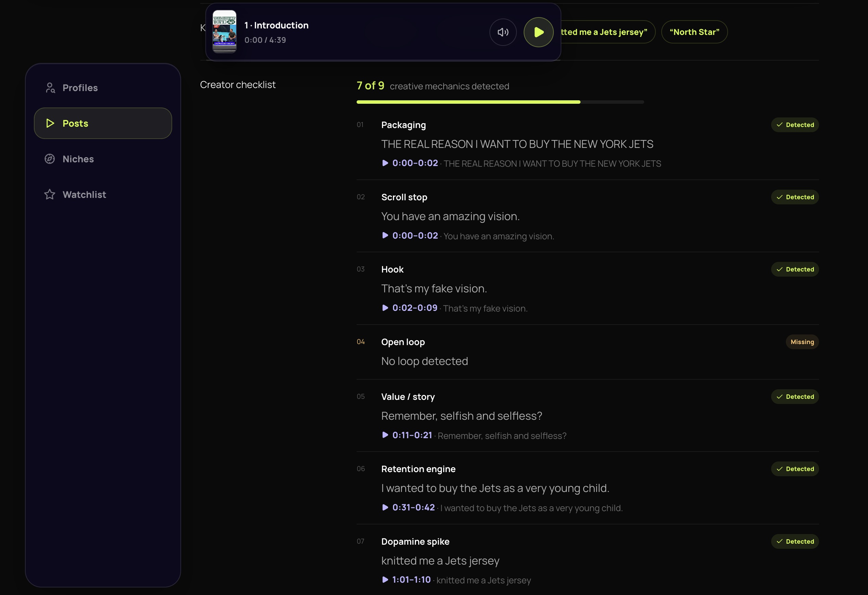Click the "Packaging" checklist heading

point(404,125)
